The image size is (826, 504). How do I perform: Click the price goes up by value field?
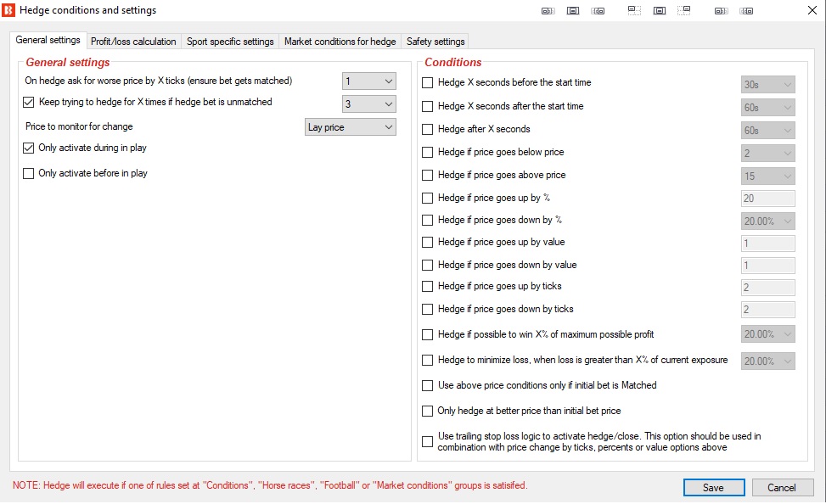(x=768, y=244)
